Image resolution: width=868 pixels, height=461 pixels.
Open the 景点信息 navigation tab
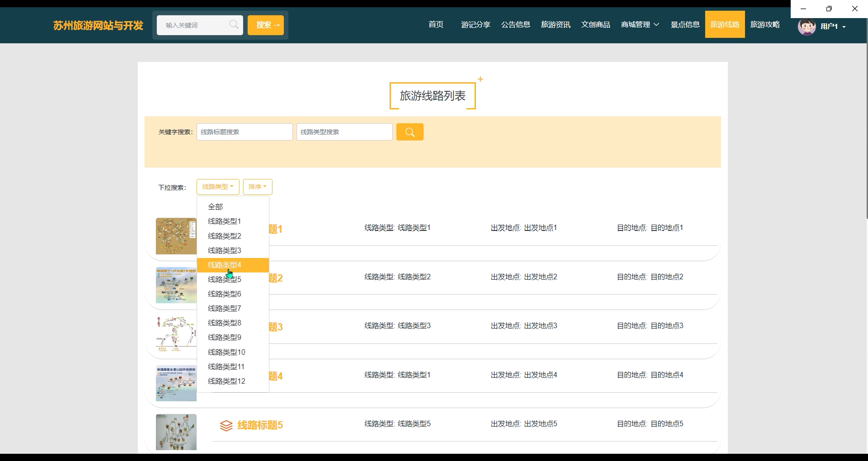click(x=685, y=24)
